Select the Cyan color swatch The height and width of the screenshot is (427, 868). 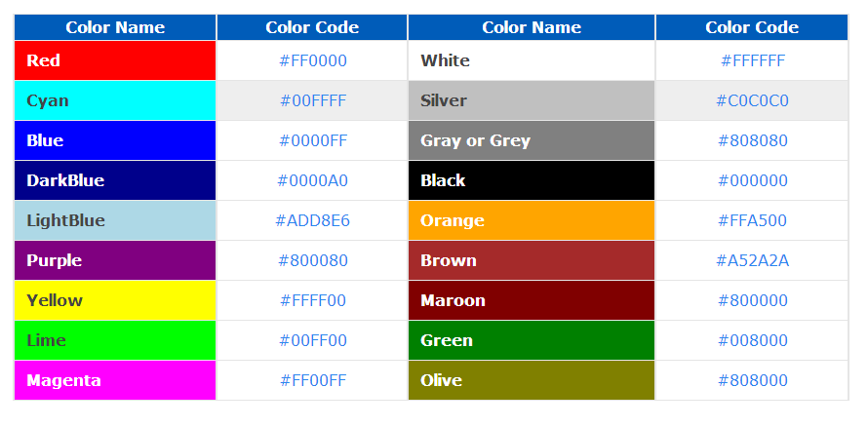[x=115, y=100]
